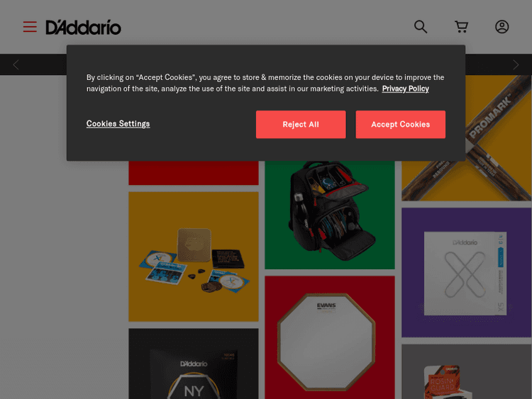The height and width of the screenshot is (399, 532).
Task: Open the Rosin Guard product tile
Action: point(466,372)
